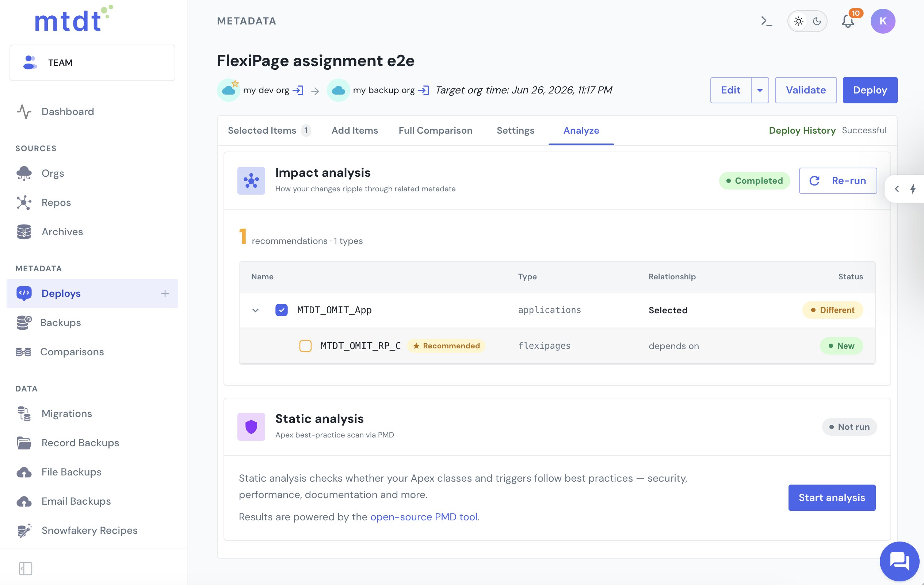Click the Snowfakery Recipes icon
The width and height of the screenshot is (924, 585).
[x=24, y=531]
